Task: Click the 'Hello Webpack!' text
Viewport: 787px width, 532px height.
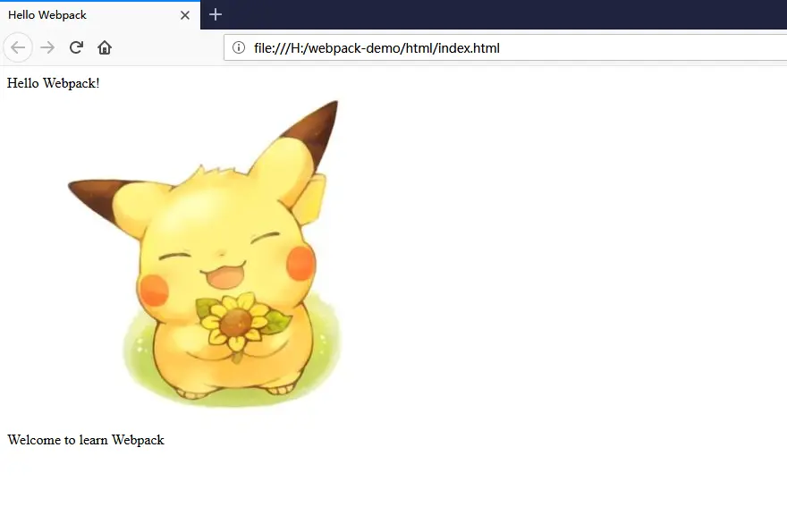Action: point(53,83)
